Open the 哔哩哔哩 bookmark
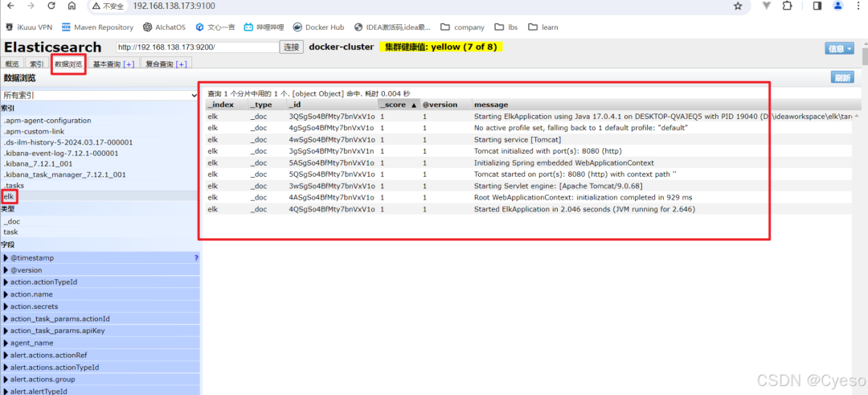 pyautogui.click(x=264, y=27)
